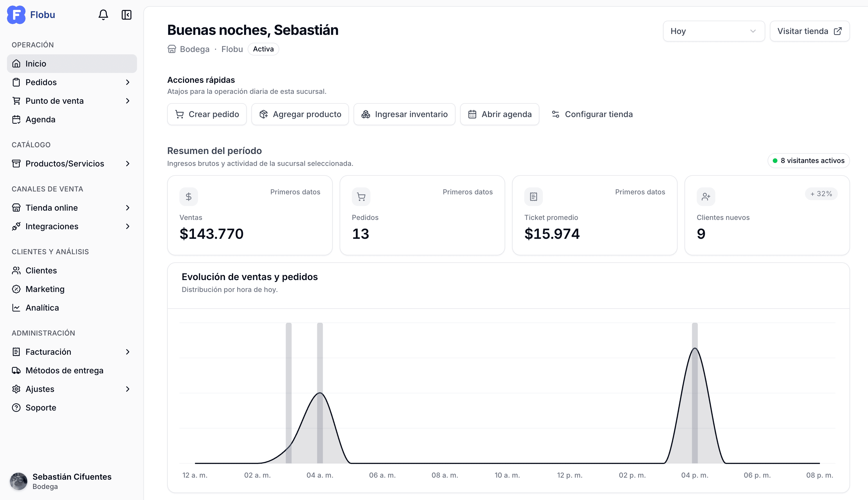Expand the Ajustes chevron
The height and width of the screenshot is (500, 868).
(x=128, y=389)
